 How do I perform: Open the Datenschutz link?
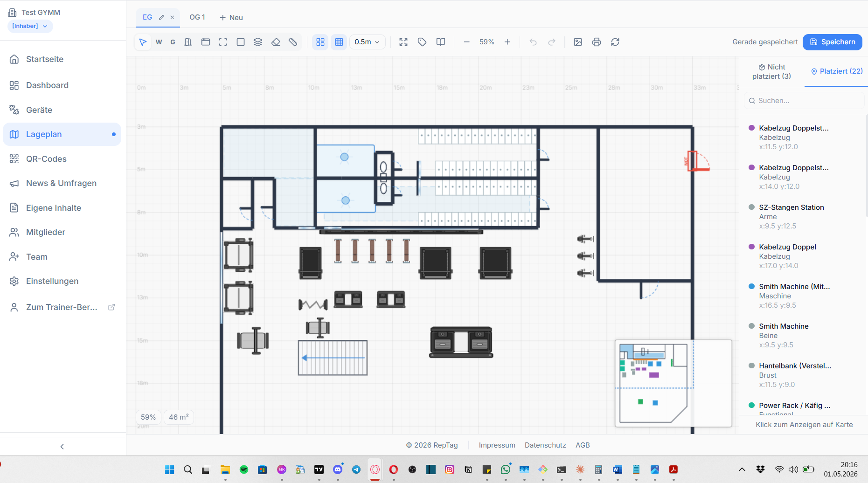pyautogui.click(x=545, y=445)
